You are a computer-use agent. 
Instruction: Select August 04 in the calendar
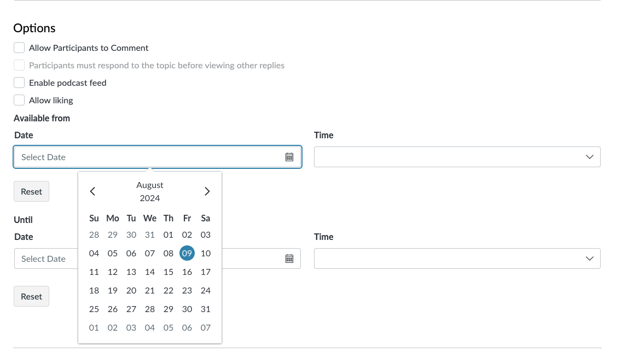coord(94,254)
